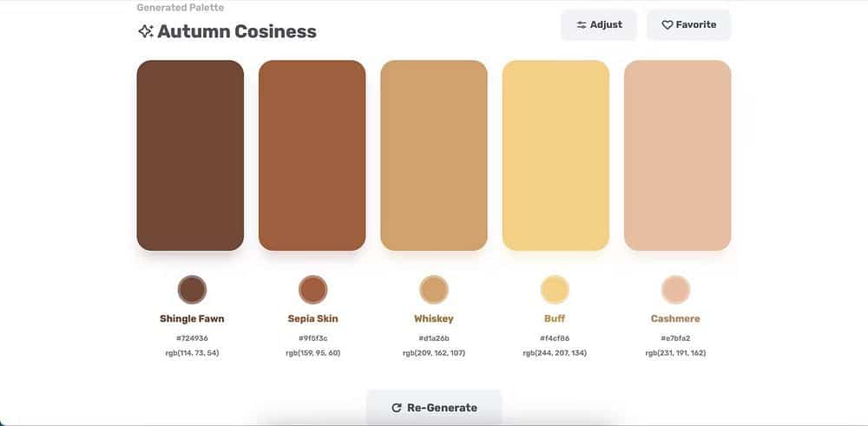Click the small round Shingle Fawn dot

click(192, 289)
